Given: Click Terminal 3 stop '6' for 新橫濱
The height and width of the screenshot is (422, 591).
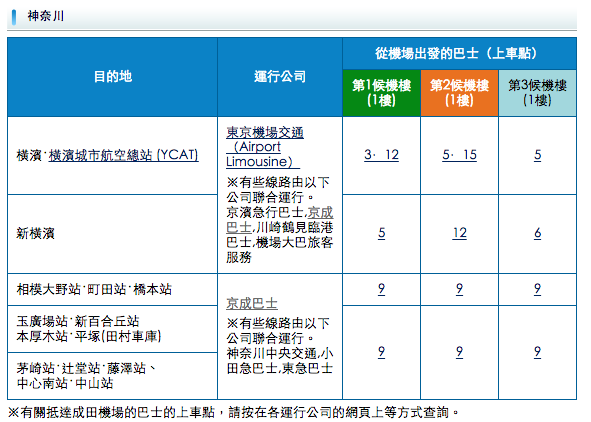Looking at the screenshot, I should coord(537,233).
